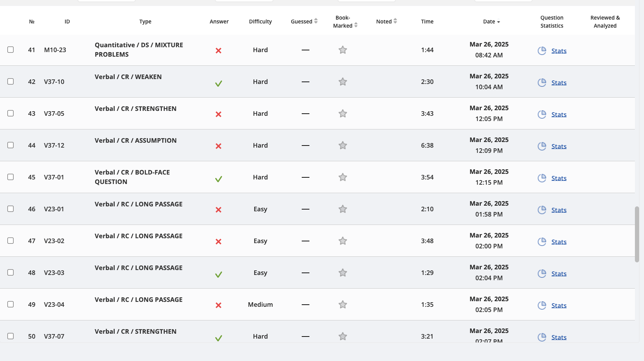Image resolution: width=644 pixels, height=361 pixels.
Task: Open the Stats link for question 46
Action: [x=559, y=210]
